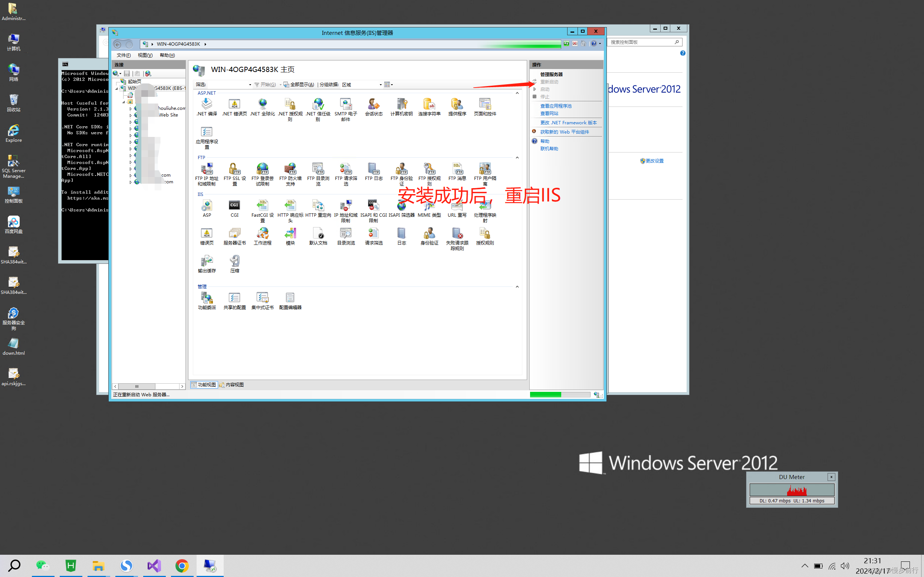Image resolution: width=924 pixels, height=577 pixels.
Task: Open .NET 编译 settings
Action: (206, 107)
